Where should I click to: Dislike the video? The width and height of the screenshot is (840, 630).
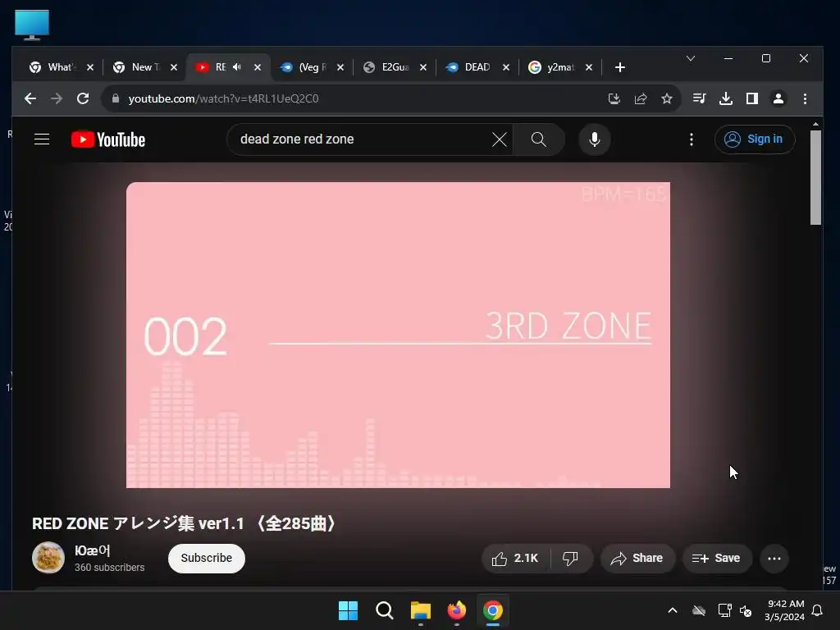coord(571,558)
